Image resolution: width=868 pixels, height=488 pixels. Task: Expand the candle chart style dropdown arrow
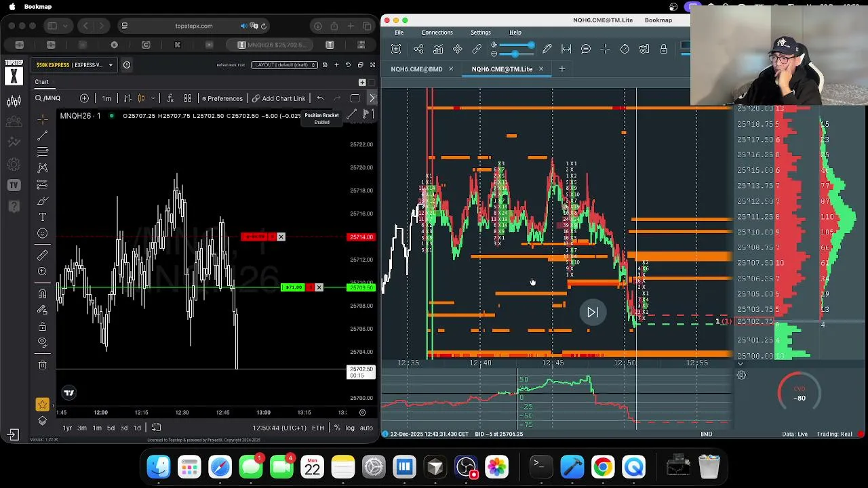(x=153, y=98)
